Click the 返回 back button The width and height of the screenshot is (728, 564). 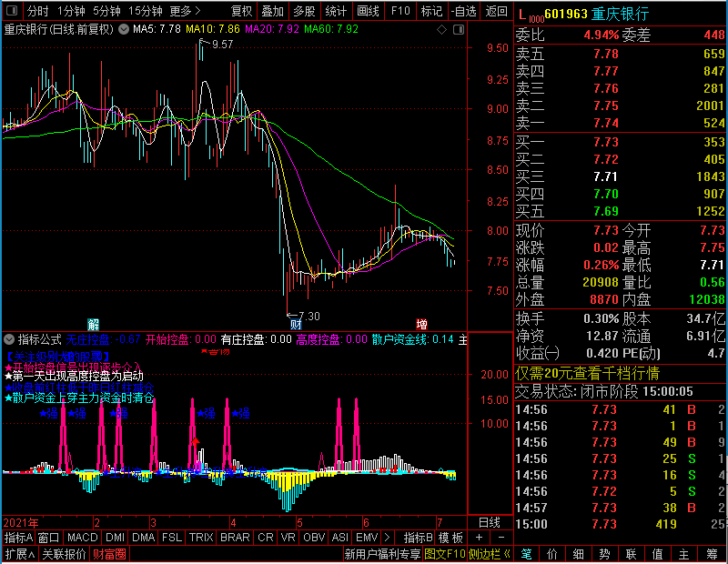(x=496, y=11)
